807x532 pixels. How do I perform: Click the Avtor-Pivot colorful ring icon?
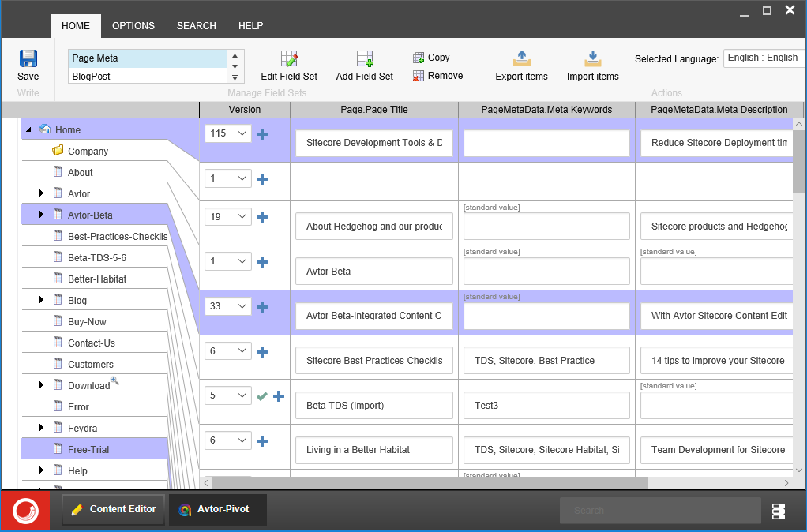(x=185, y=510)
